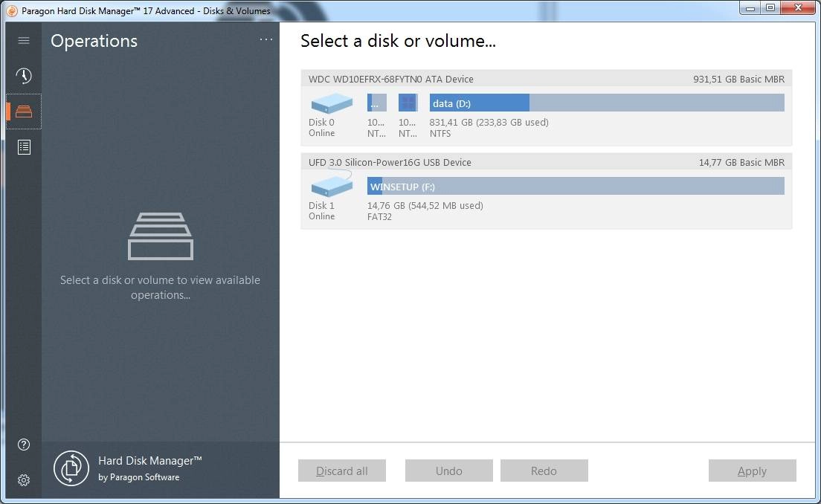Click the Redo button

click(544, 471)
